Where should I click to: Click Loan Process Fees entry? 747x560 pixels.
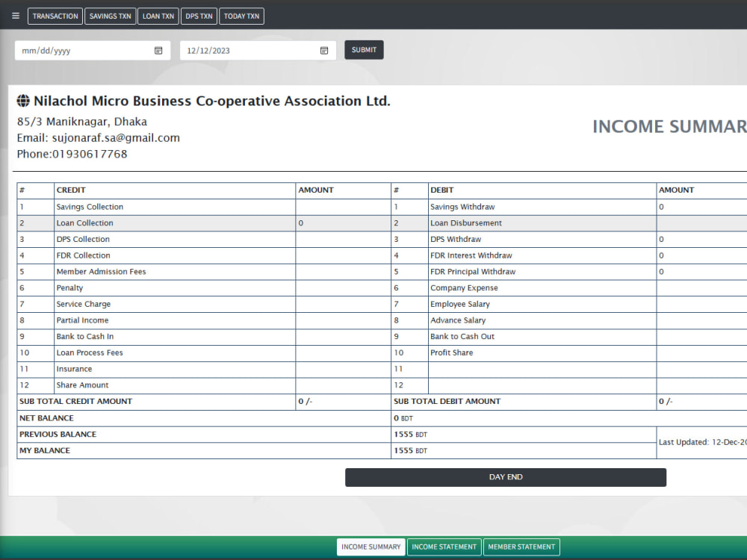[90, 352]
